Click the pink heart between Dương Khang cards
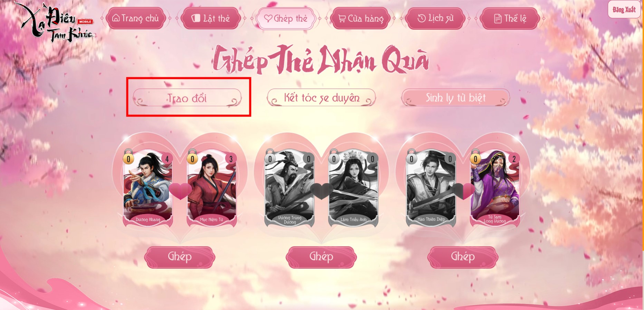This screenshot has height=310, width=644. tap(180, 191)
